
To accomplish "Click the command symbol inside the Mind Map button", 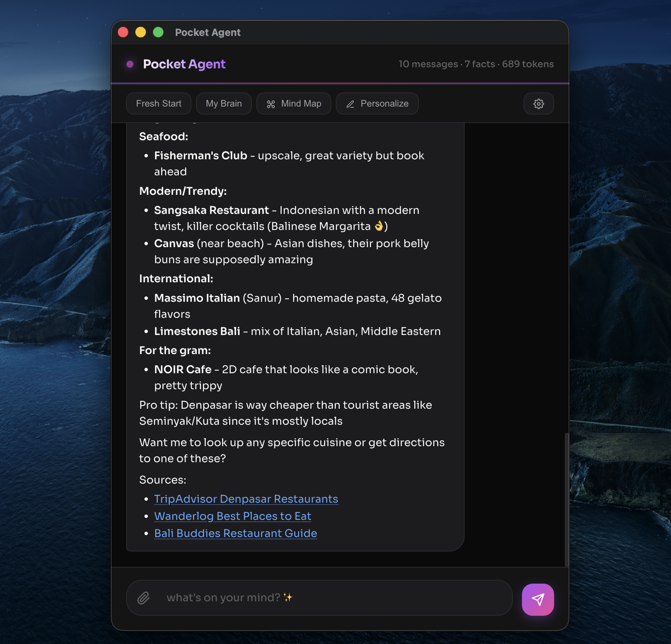I will [272, 104].
